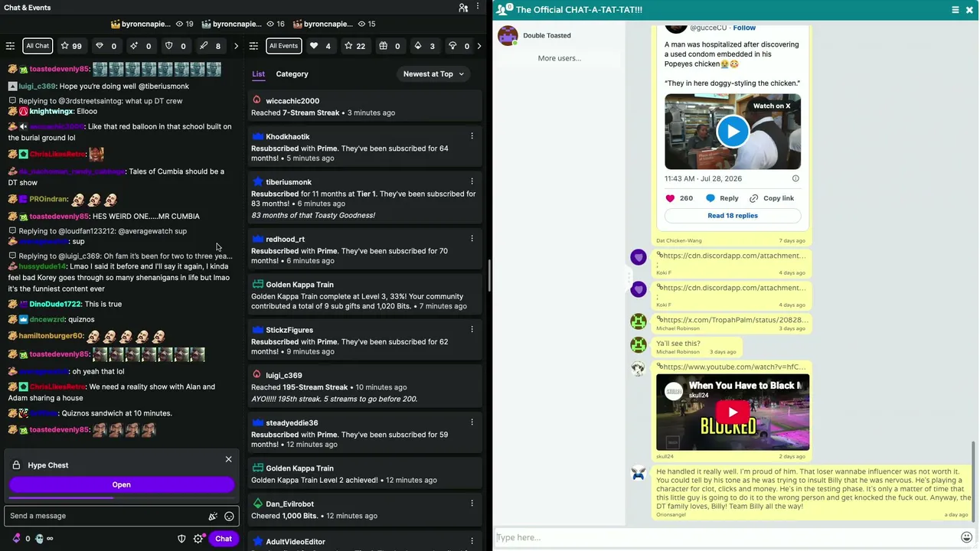Image resolution: width=980 pixels, height=551 pixels.
Task: Filter chat by the star count 99
Action: click(x=71, y=46)
